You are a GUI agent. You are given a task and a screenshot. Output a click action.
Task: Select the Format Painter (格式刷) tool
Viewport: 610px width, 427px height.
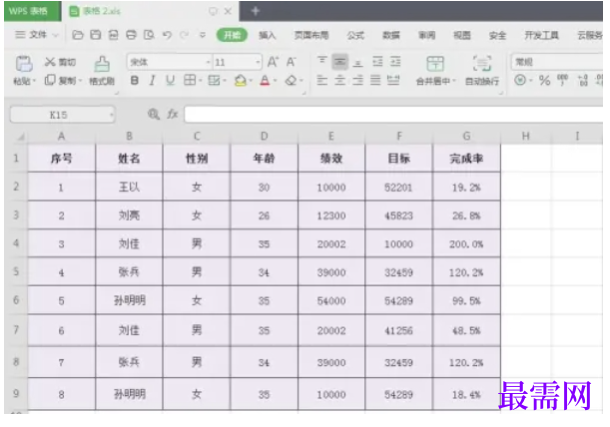click(x=102, y=71)
